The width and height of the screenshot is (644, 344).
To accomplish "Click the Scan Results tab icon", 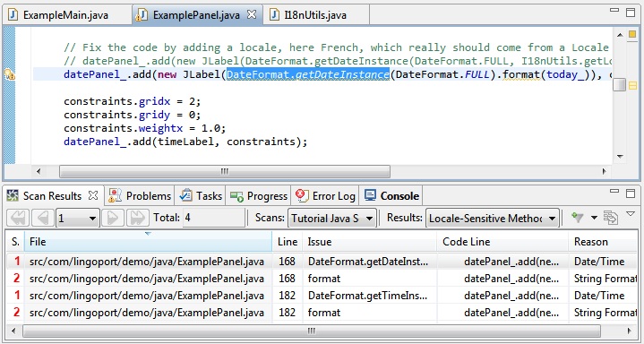I will point(13,196).
